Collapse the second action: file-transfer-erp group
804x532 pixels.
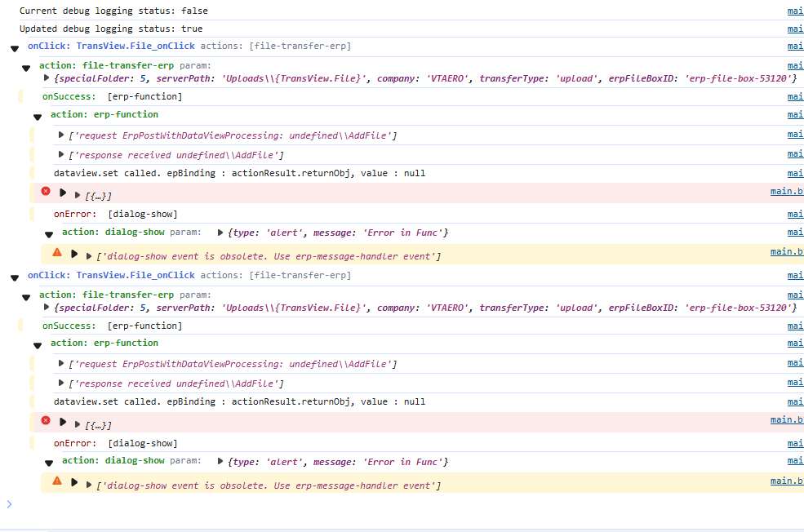coord(26,297)
